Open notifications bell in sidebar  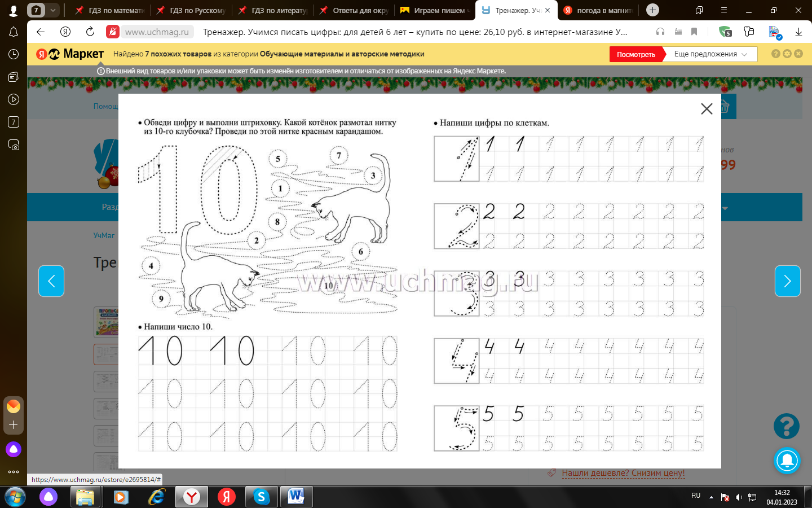click(14, 32)
